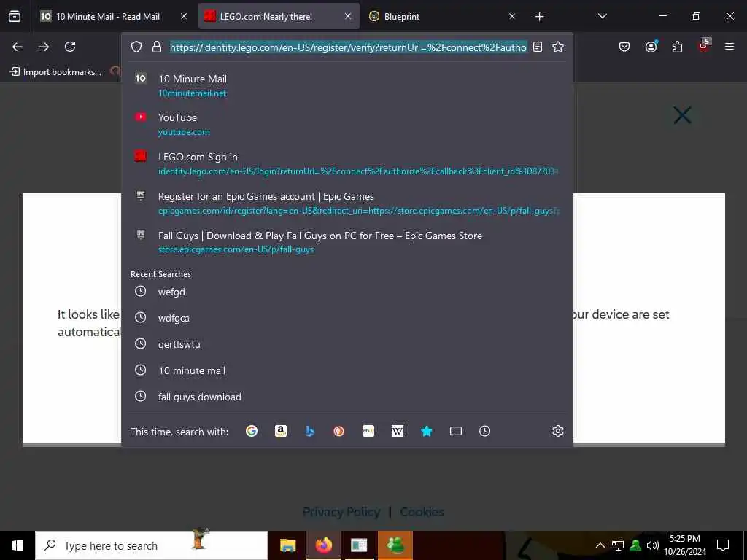This screenshot has height=560, width=747.
Task: Switch to LEGO.com Nearly there! tab
Action: point(279,17)
